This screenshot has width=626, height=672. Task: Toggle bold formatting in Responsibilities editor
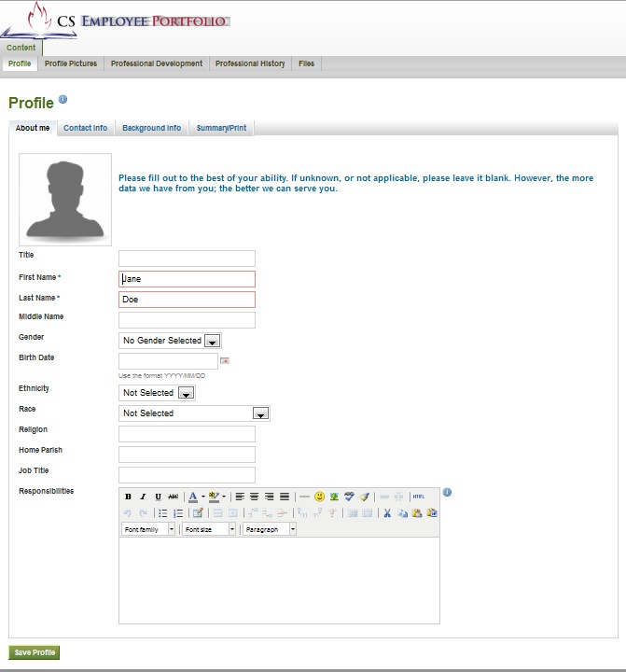tap(128, 497)
